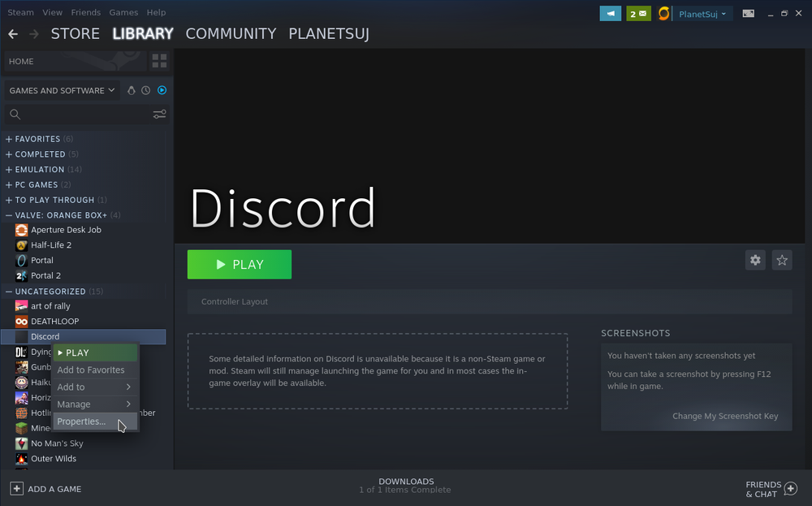Click the Portal 2 game icon
812x506 pixels.
21,275
